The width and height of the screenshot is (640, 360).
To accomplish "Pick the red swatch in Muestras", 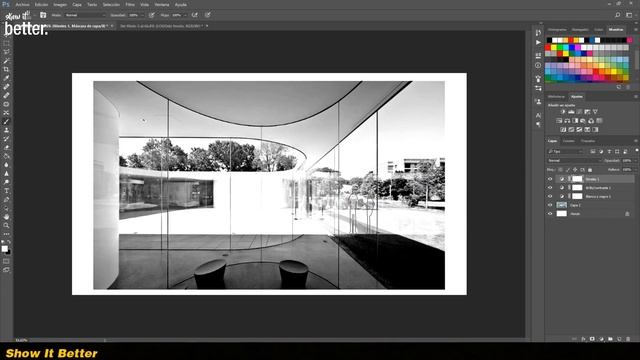I will (x=548, y=48).
